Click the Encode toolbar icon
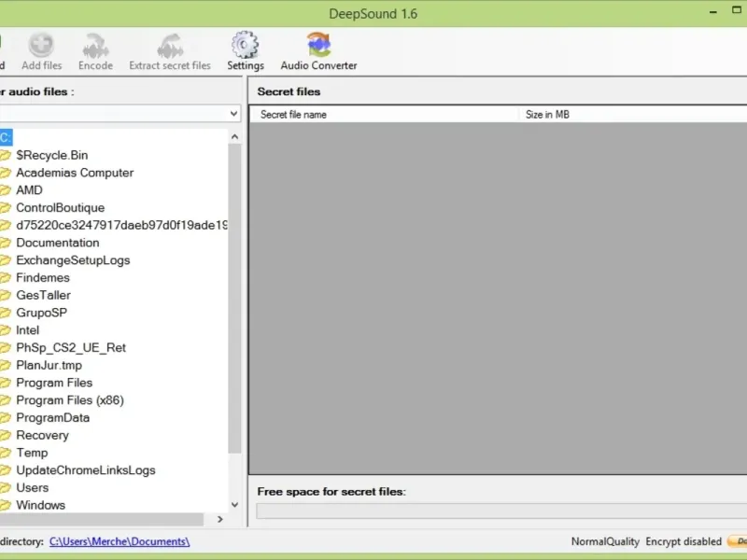Image resolution: width=747 pixels, height=560 pixels. coord(95,51)
